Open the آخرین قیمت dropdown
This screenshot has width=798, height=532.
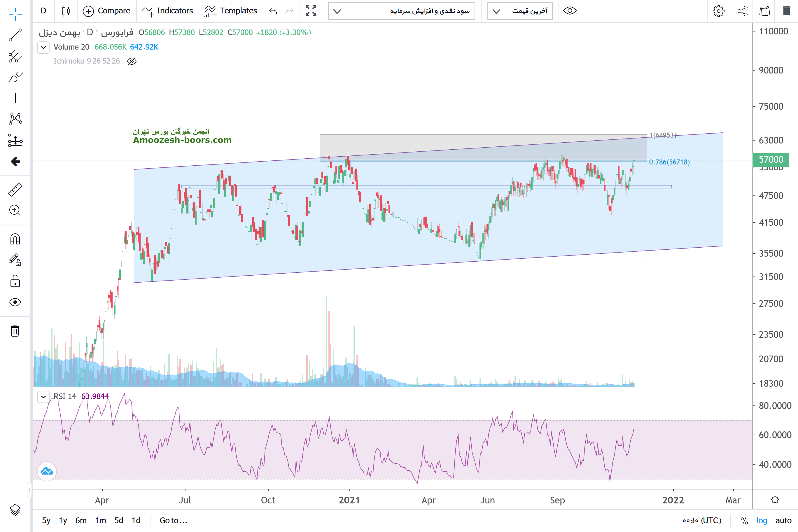(x=519, y=11)
